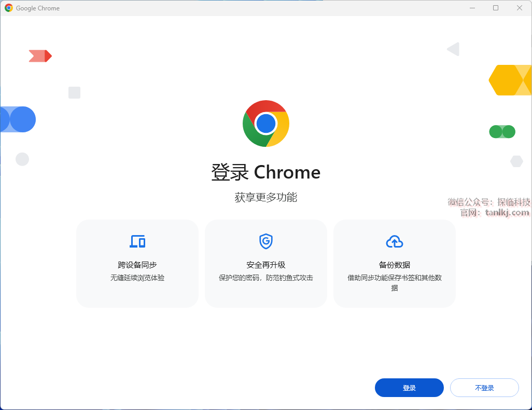The height and width of the screenshot is (410, 532).
Task: Select the 跨设备同步 card title
Action: 137,265
